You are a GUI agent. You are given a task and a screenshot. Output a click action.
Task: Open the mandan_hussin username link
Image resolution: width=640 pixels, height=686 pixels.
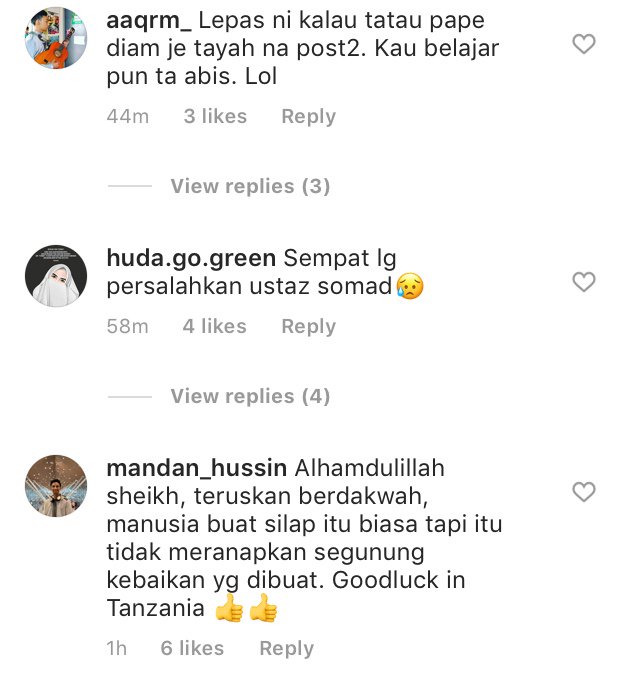click(x=196, y=468)
